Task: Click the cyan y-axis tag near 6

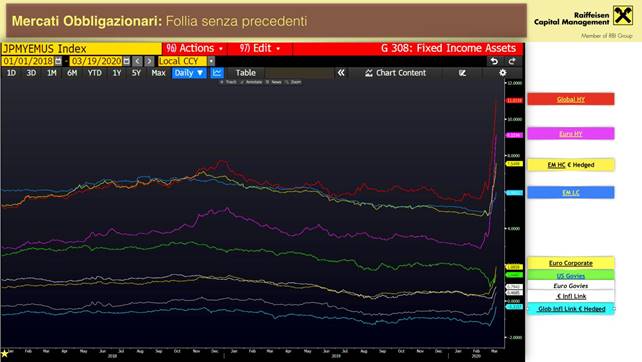Action: pos(514,192)
